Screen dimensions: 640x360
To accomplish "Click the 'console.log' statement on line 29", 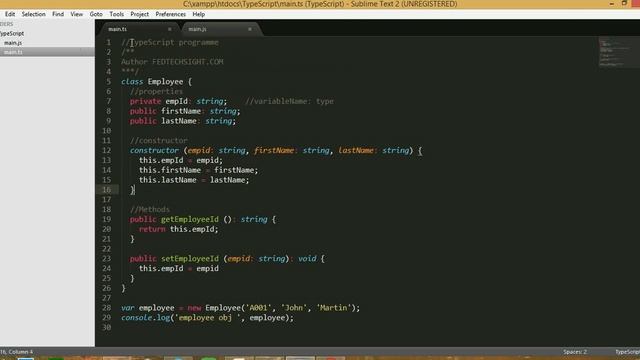I will 207,318.
